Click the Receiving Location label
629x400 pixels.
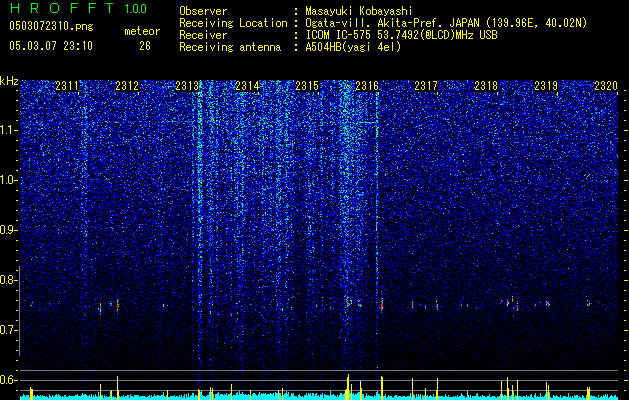click(x=233, y=23)
